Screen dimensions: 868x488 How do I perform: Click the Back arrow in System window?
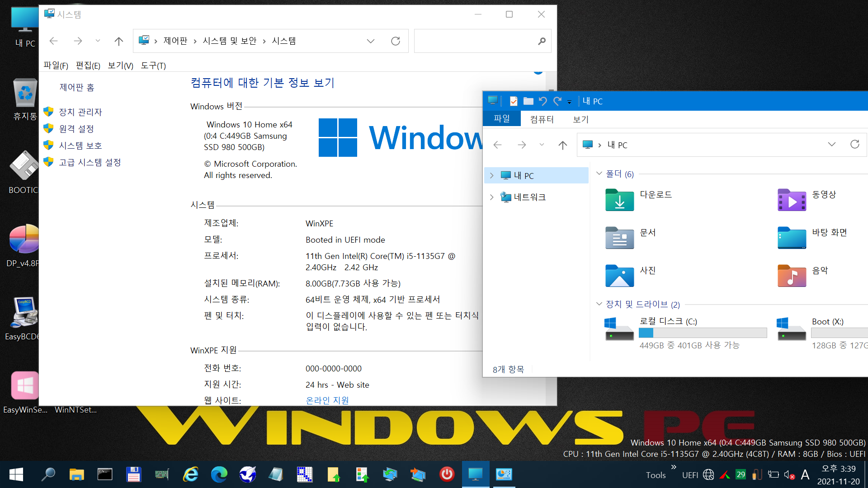pos(53,41)
